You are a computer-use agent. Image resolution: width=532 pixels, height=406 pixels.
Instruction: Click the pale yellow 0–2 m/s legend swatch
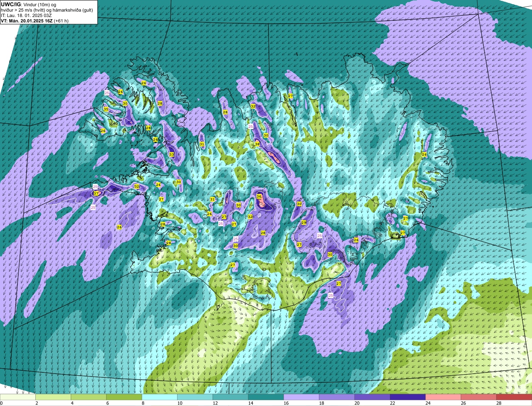[x=18, y=397]
